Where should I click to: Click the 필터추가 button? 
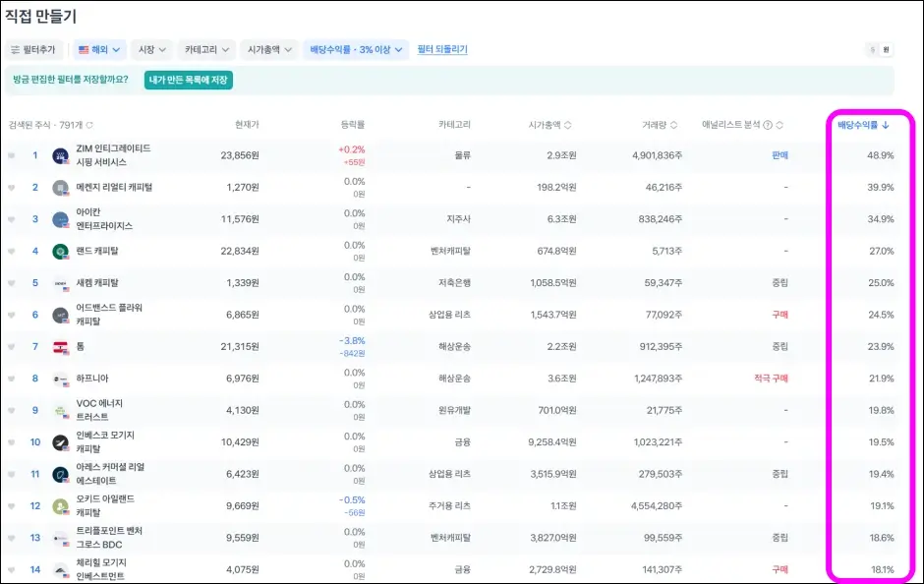click(x=33, y=49)
